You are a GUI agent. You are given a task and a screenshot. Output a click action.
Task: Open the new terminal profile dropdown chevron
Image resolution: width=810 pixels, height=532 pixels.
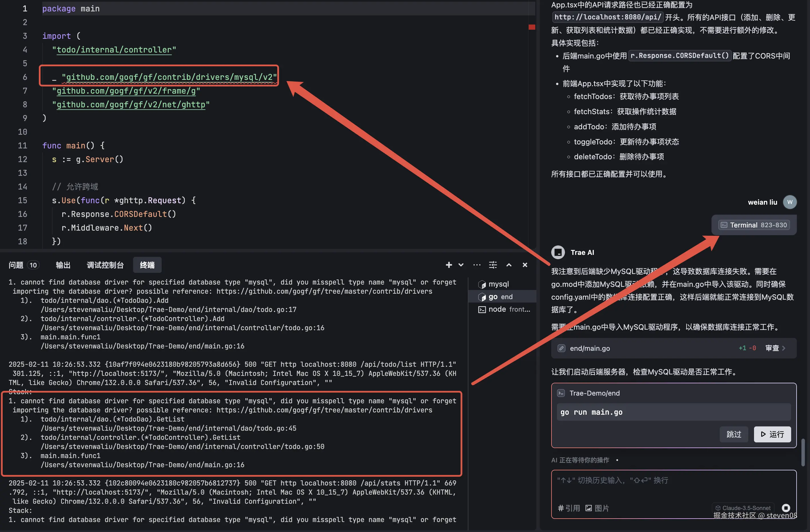(x=461, y=265)
